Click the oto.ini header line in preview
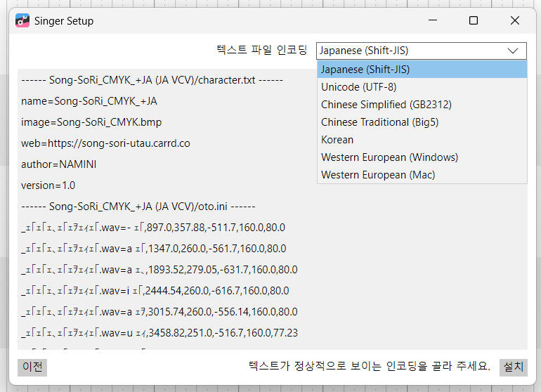The width and height of the screenshot is (541, 392). [138, 207]
